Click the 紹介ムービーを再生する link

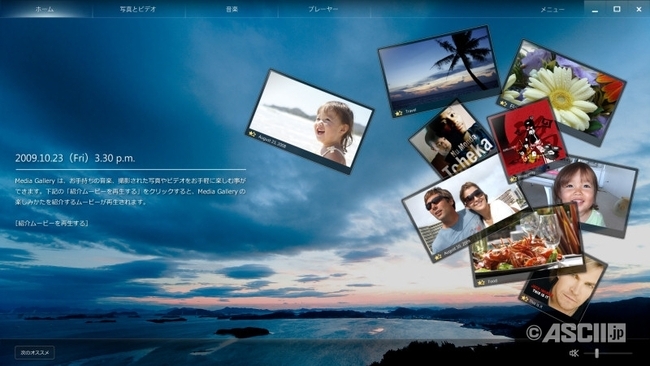point(52,223)
